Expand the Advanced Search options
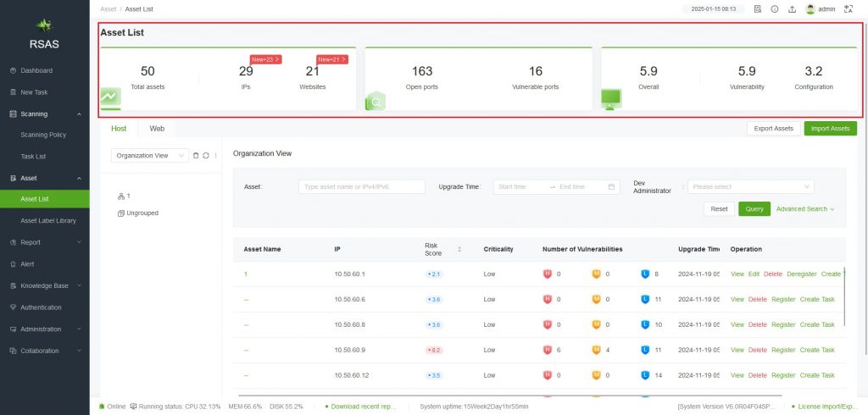This screenshot has width=868, height=415. (x=805, y=209)
